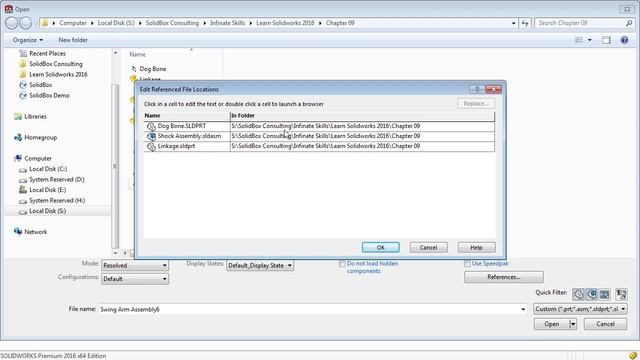
Task: Select Learn Solidworks 2016 in navigation pane
Action: 58,75
